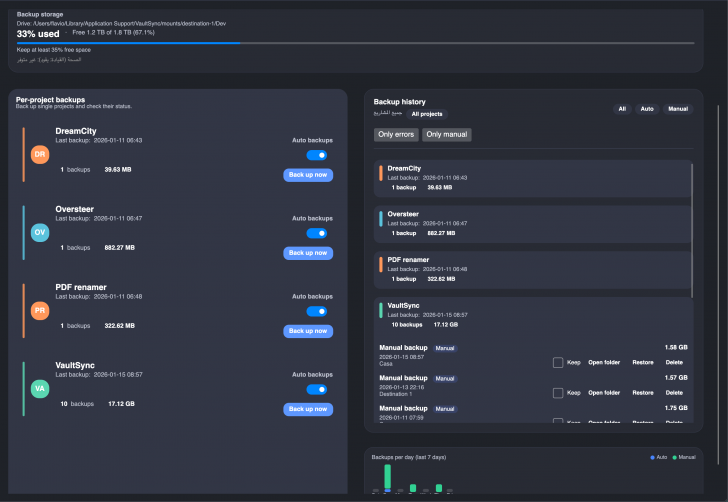The width and height of the screenshot is (728, 502).
Task: Open folder for the Casa manual backup
Action: tap(604, 363)
